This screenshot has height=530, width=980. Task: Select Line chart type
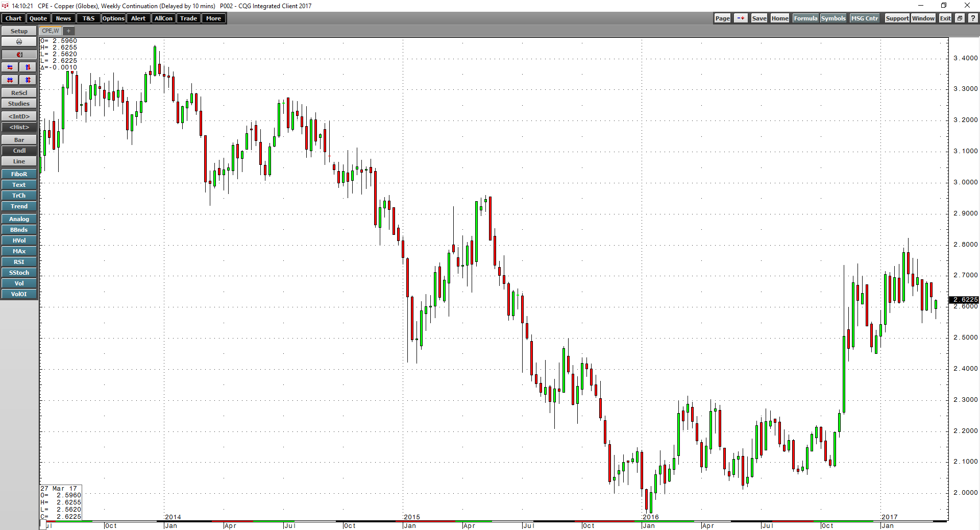pyautogui.click(x=19, y=161)
